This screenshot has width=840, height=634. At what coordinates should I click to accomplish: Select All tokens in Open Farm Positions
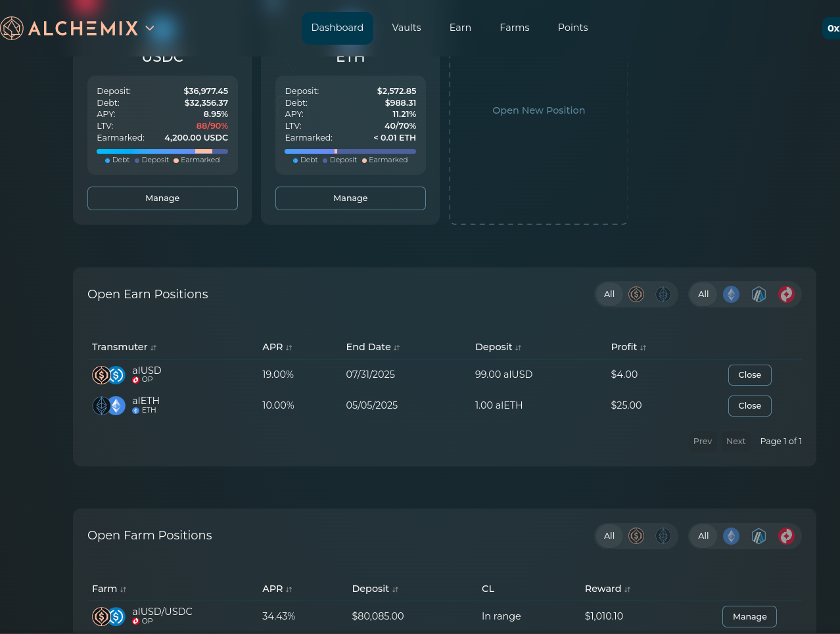[x=609, y=536]
